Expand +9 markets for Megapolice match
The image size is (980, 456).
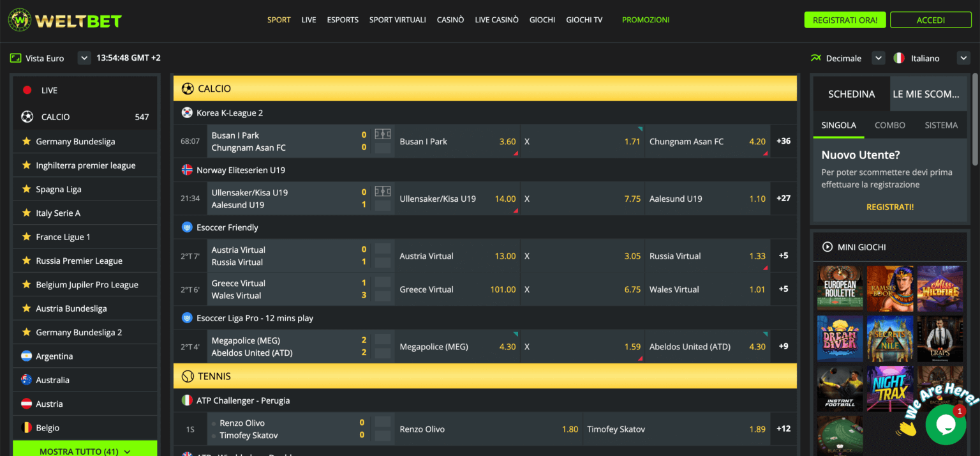[x=783, y=346]
